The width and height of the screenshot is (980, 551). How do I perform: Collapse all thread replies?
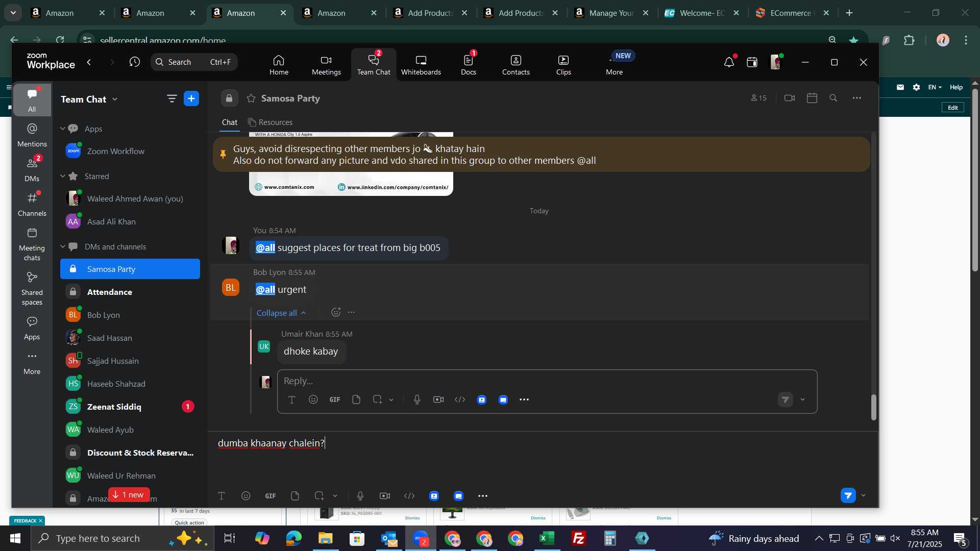[x=281, y=313]
